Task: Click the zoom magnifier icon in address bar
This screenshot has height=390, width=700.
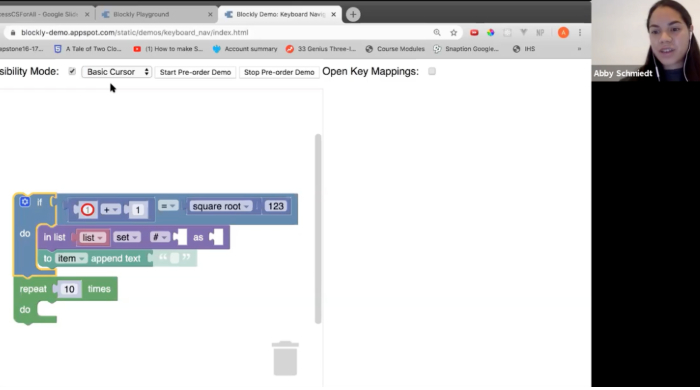Action: click(x=437, y=33)
